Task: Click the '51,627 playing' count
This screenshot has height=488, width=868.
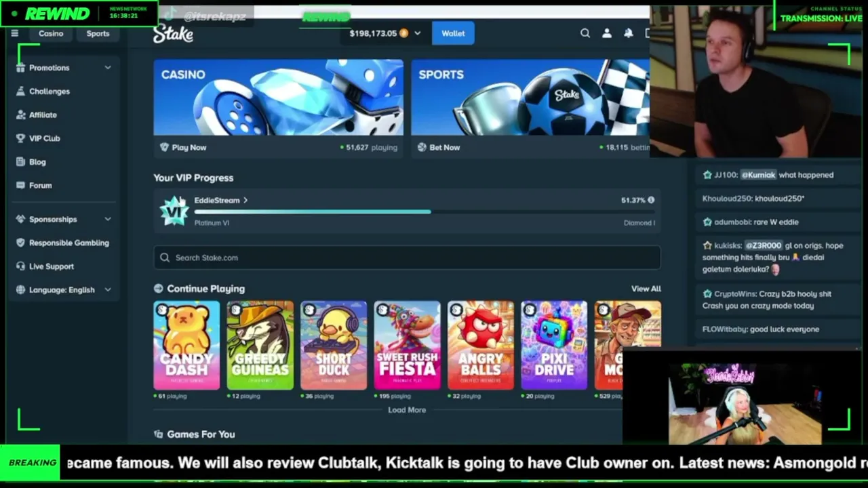Action: click(x=372, y=147)
